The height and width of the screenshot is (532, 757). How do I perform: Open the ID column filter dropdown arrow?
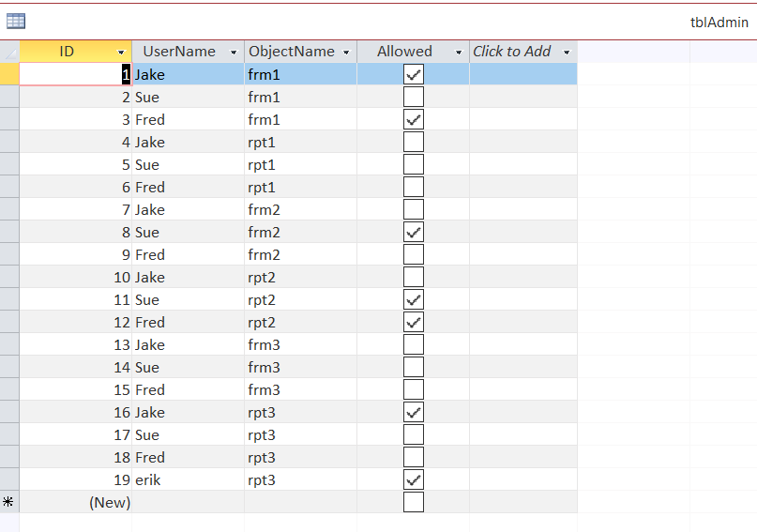121,53
